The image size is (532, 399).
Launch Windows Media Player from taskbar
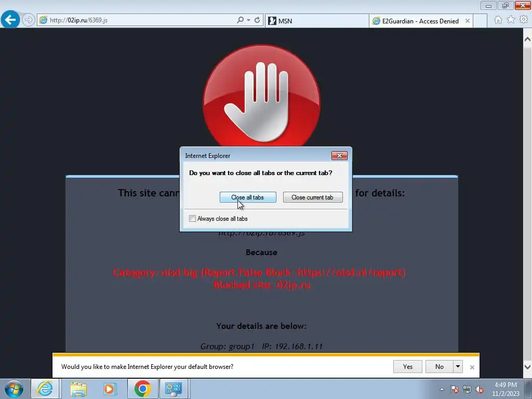coord(110,389)
